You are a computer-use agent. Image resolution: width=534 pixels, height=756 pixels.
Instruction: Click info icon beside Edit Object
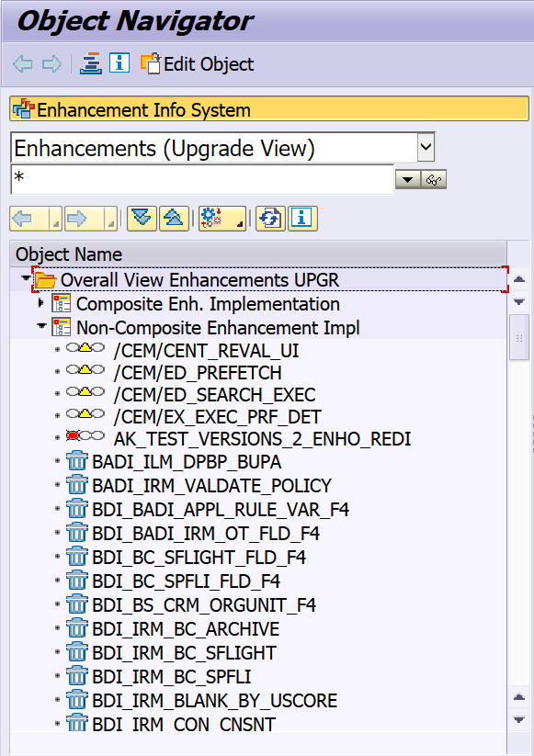(x=119, y=62)
